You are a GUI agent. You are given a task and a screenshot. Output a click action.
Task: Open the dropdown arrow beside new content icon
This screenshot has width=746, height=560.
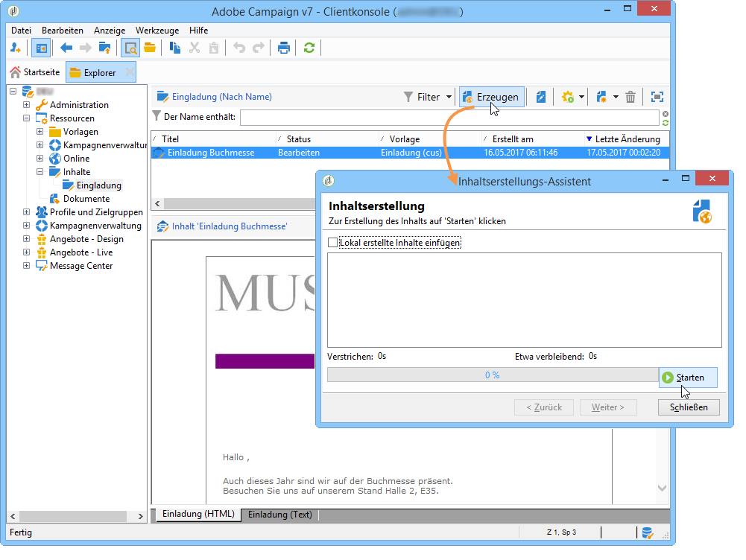pos(616,97)
